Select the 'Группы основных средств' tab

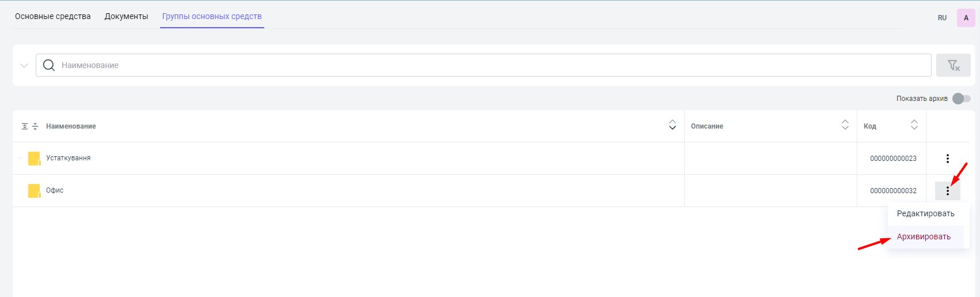pos(212,17)
